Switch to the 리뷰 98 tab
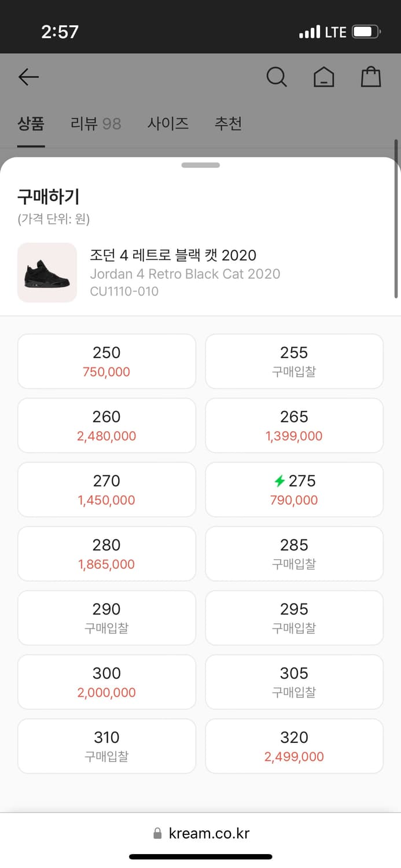Screen dimensions: 401x868 (95, 124)
